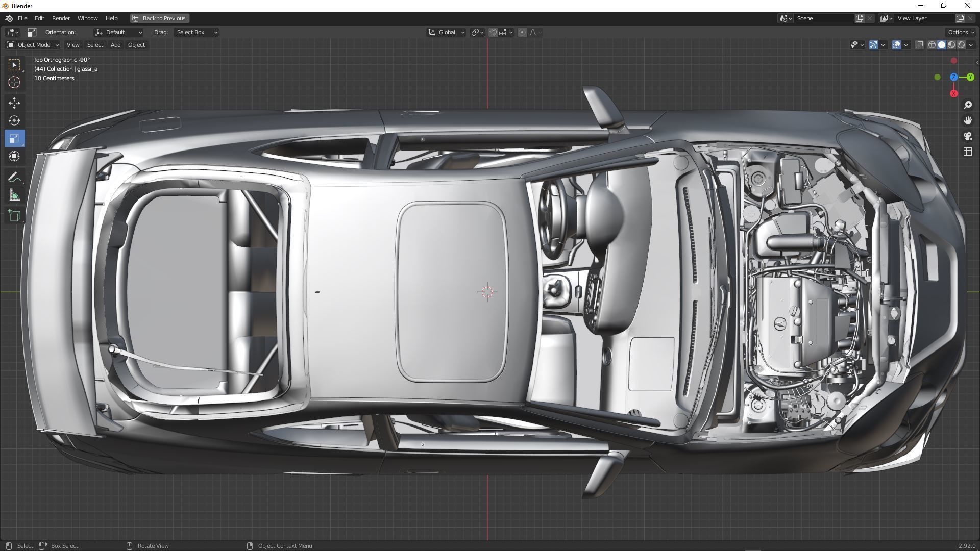The height and width of the screenshot is (551, 980).
Task: Switch to wireframe viewport shading
Action: click(x=932, y=45)
